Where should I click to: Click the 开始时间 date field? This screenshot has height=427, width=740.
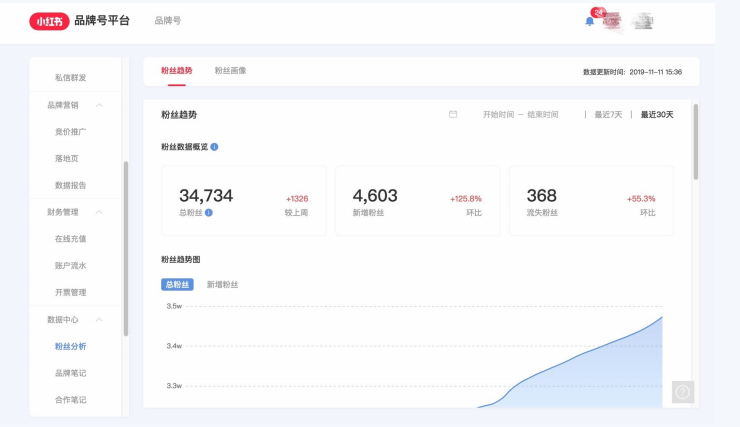pos(498,115)
